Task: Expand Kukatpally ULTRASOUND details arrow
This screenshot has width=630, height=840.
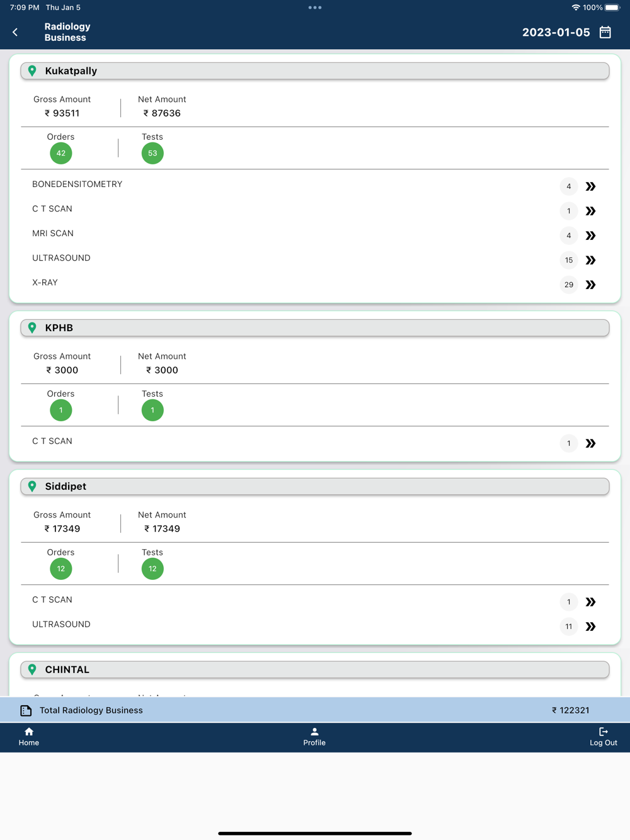Action: tap(590, 260)
